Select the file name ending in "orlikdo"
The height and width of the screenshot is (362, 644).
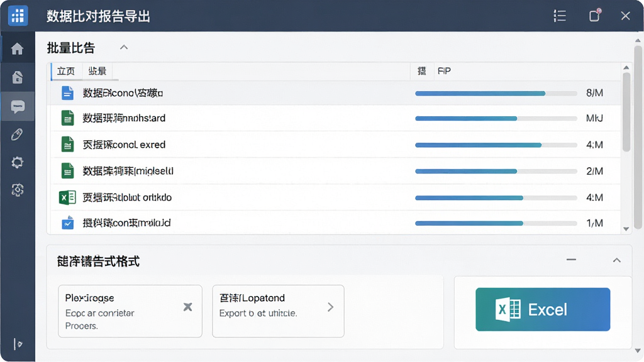(127, 197)
